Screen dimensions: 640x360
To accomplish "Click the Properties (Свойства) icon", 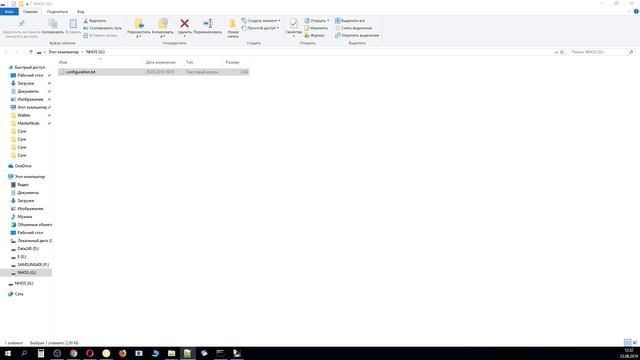I will coord(293,24).
